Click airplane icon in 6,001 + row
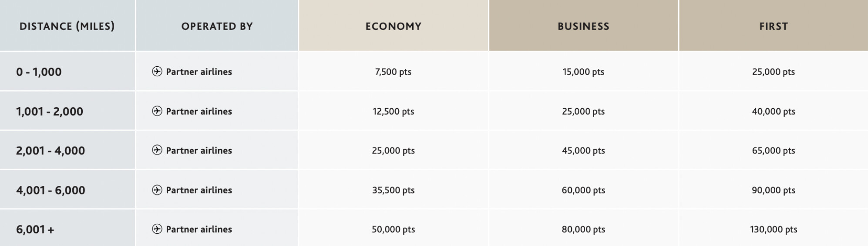This screenshot has width=868, height=246. coord(157,229)
